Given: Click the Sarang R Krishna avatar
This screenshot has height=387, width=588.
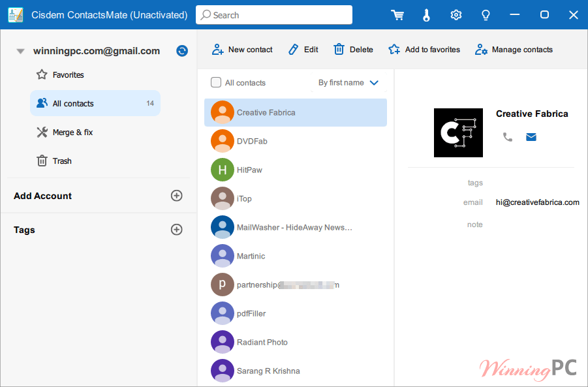Looking at the screenshot, I should tap(223, 371).
